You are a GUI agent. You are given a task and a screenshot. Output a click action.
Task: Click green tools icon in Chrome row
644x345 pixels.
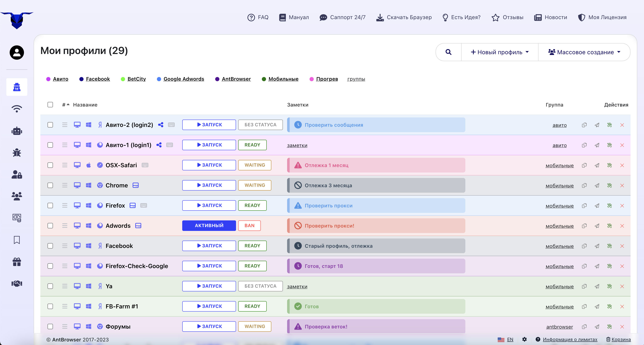(610, 186)
